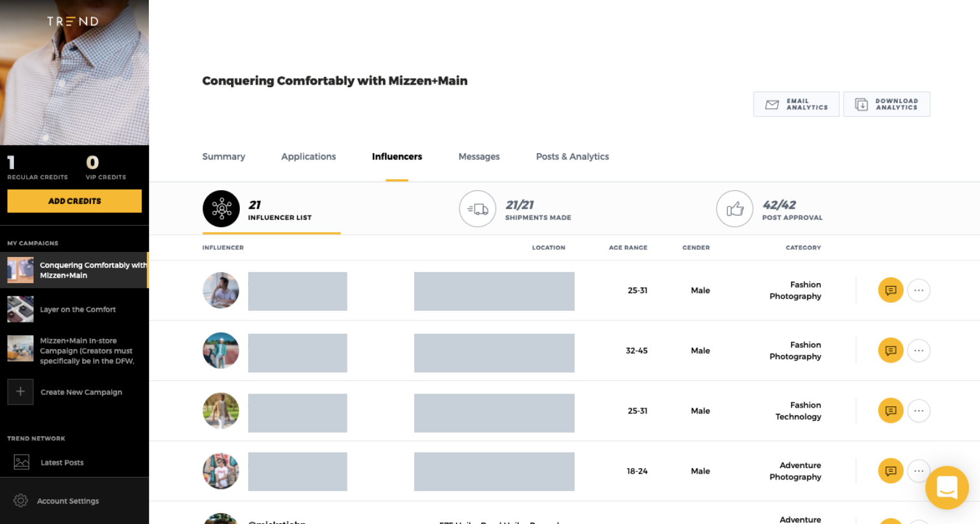Click the shipments truck icon
Image resolution: width=980 pixels, height=524 pixels.
tap(477, 209)
